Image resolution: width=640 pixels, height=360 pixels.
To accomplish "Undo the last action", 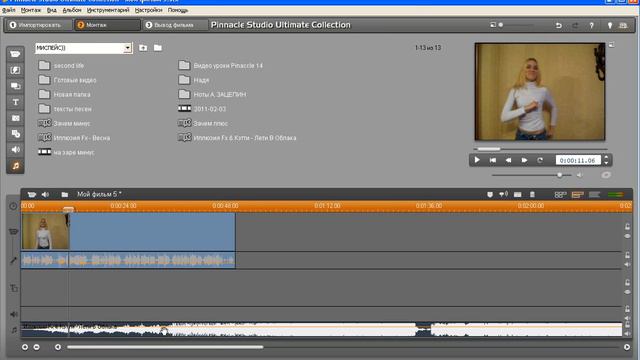I will click(x=558, y=25).
